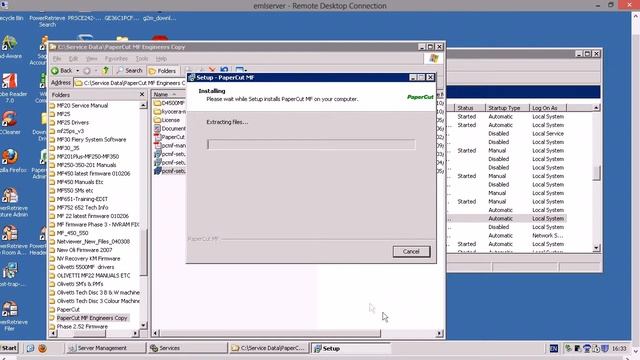Open the Back history dropdown arrow
Screen dimensions: 640x360
point(78,71)
